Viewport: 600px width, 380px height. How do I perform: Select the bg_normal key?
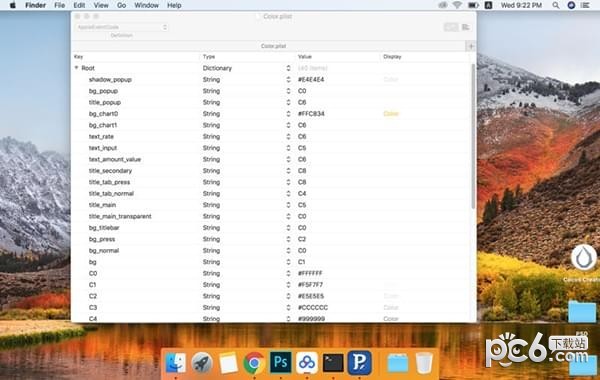[104, 251]
